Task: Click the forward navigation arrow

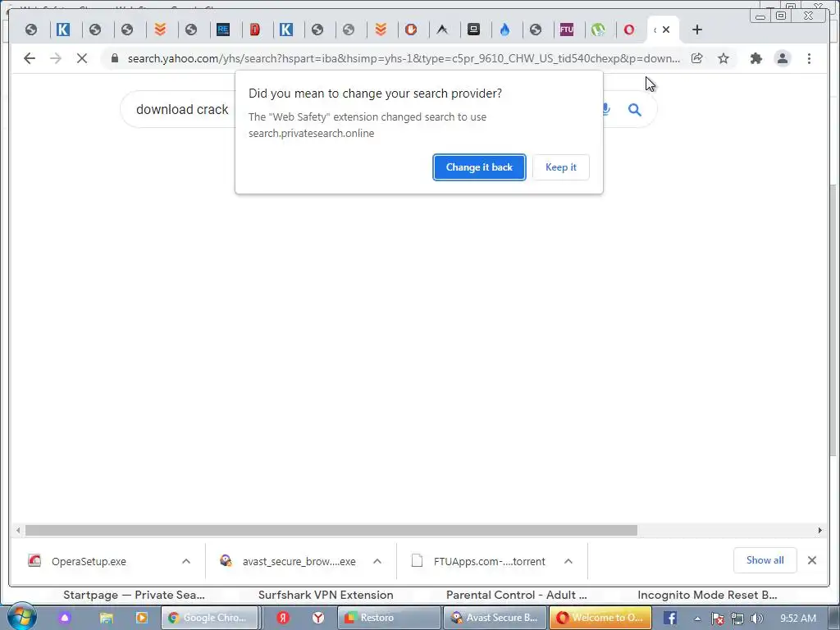Action: (x=56, y=58)
